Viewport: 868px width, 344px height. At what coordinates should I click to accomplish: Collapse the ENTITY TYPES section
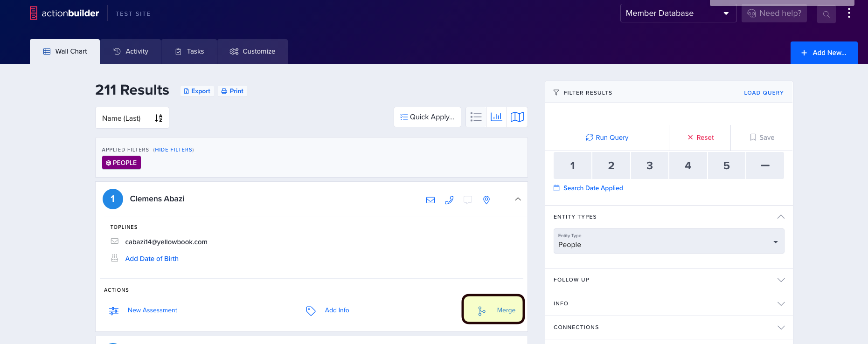(x=781, y=217)
